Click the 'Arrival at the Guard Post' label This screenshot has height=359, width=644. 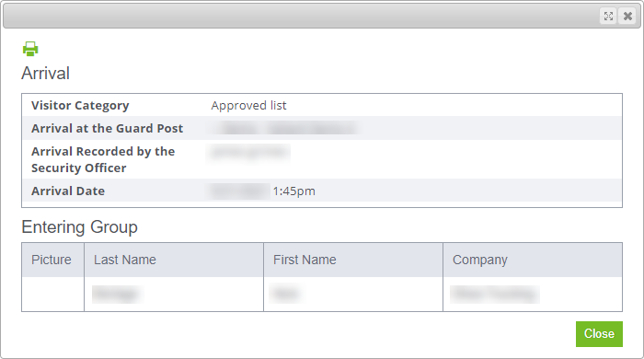108,129
